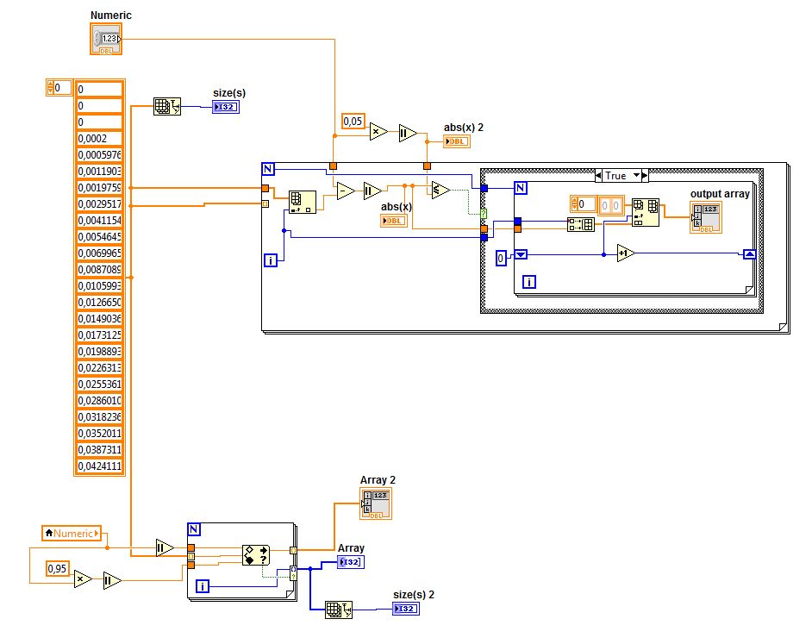The image size is (812, 644).
Task: Click the output array indicator terminal
Action: [705, 217]
